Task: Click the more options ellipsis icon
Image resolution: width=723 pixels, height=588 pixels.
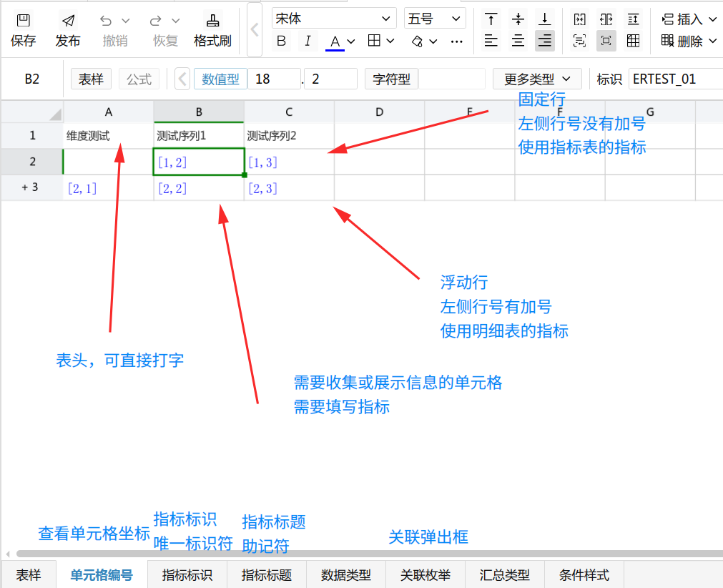Action: click(457, 41)
